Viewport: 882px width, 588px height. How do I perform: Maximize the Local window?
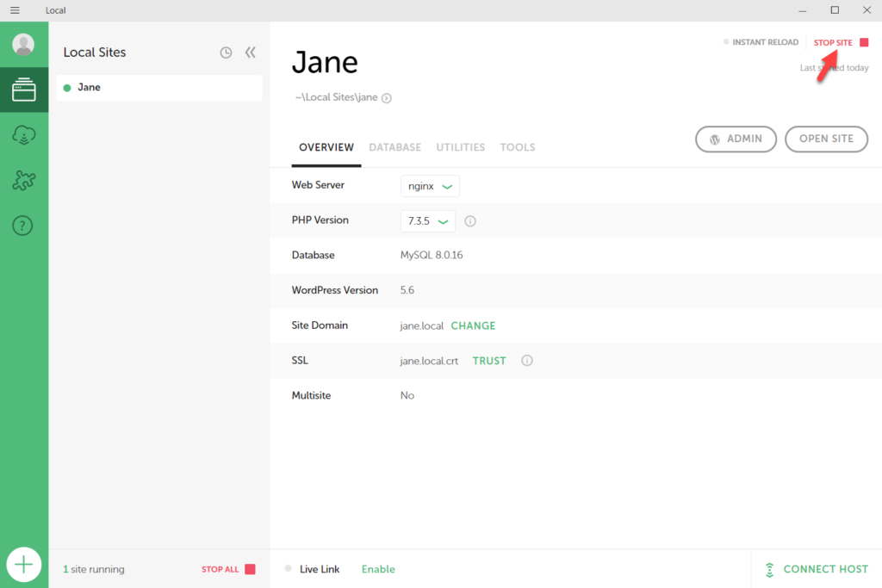[835, 10]
